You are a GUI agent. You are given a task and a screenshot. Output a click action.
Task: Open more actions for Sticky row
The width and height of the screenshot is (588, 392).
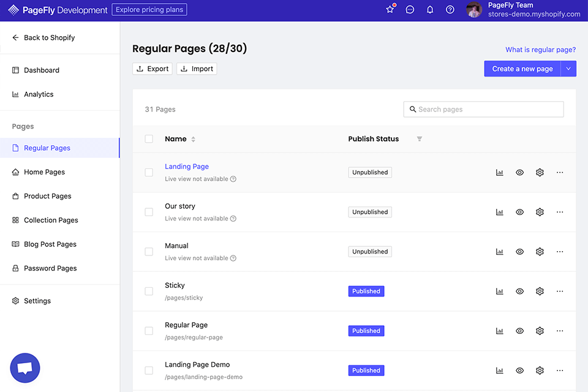tap(560, 291)
